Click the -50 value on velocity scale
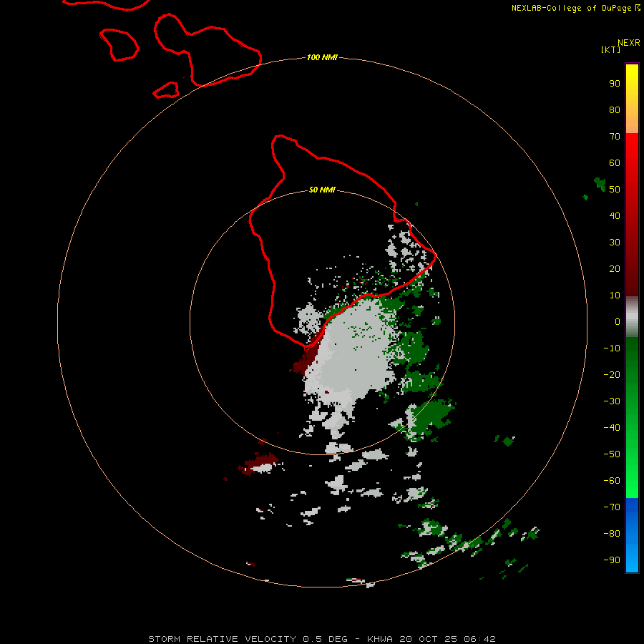644x644 pixels. point(612,454)
